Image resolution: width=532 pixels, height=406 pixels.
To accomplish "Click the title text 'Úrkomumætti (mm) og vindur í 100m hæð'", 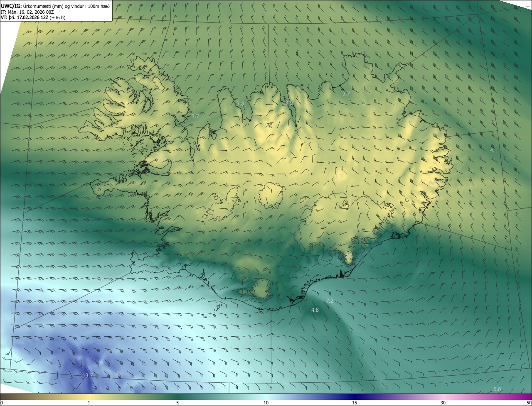I will (x=66, y=6).
